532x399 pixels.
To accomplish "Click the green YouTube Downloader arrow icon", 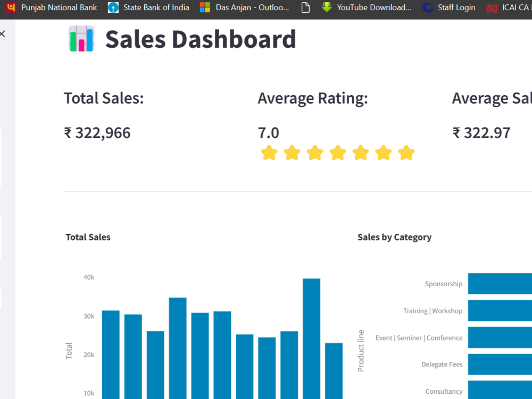I will pos(326,7).
